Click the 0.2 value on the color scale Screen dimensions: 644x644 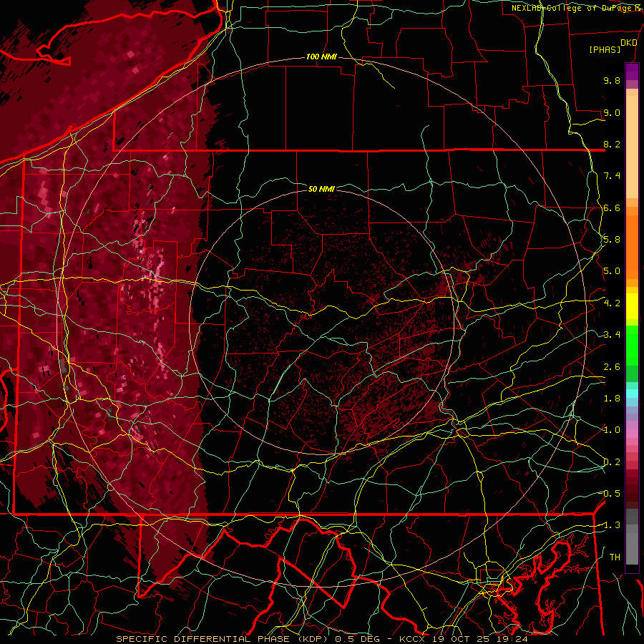[x=612, y=462]
